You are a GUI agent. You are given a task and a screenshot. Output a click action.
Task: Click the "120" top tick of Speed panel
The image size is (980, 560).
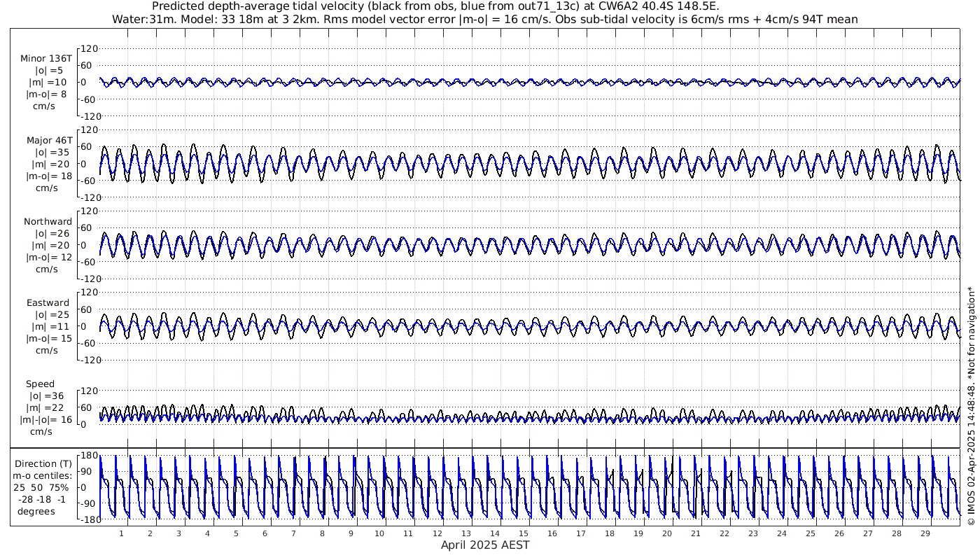[x=90, y=390]
